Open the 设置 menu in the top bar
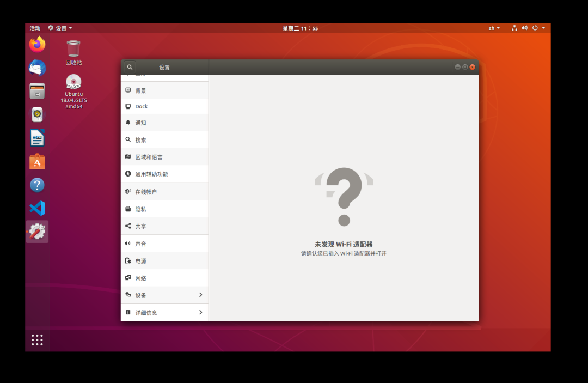The height and width of the screenshot is (383, 588). (60, 28)
